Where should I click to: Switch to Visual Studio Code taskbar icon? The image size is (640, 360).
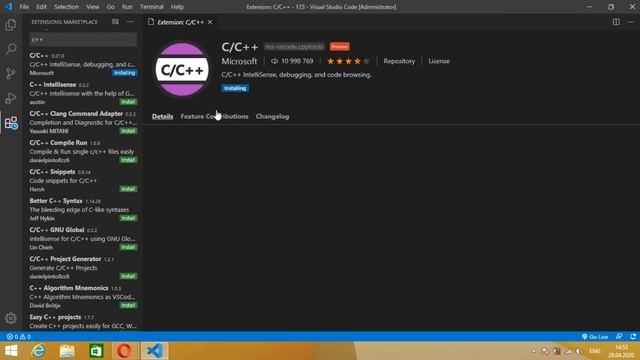(x=154, y=351)
